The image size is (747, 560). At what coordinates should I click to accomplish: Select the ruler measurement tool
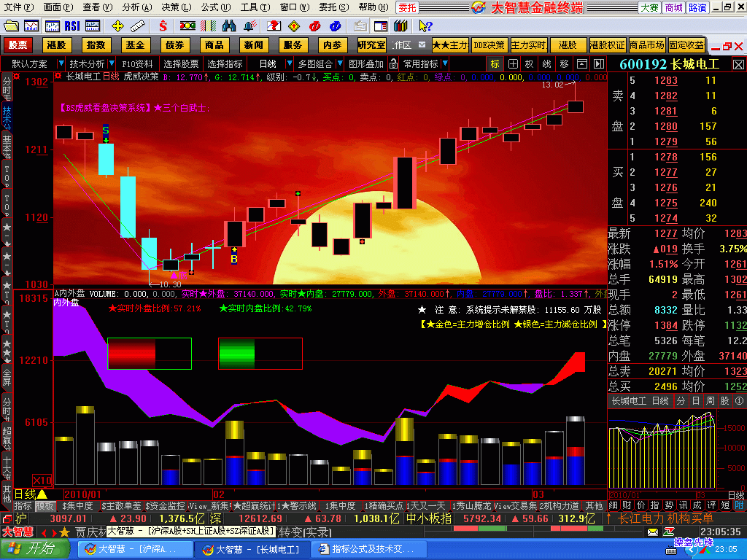138,26
